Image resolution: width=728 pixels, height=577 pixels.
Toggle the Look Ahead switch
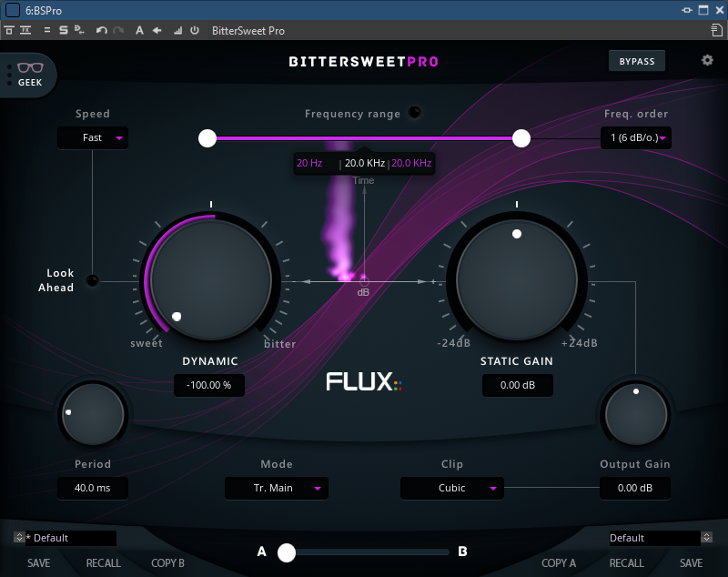point(92,280)
